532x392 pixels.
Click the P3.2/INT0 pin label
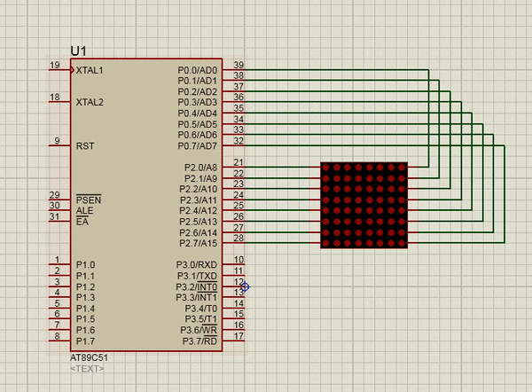pos(197,287)
